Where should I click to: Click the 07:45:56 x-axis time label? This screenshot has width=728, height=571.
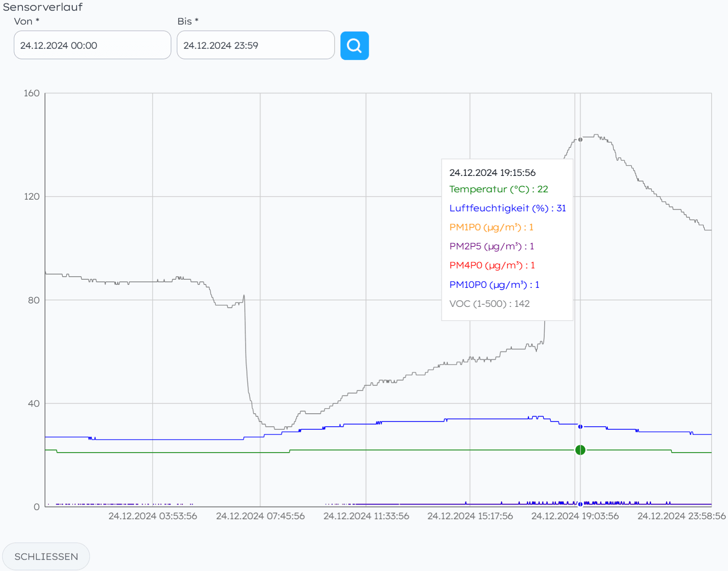260,516
